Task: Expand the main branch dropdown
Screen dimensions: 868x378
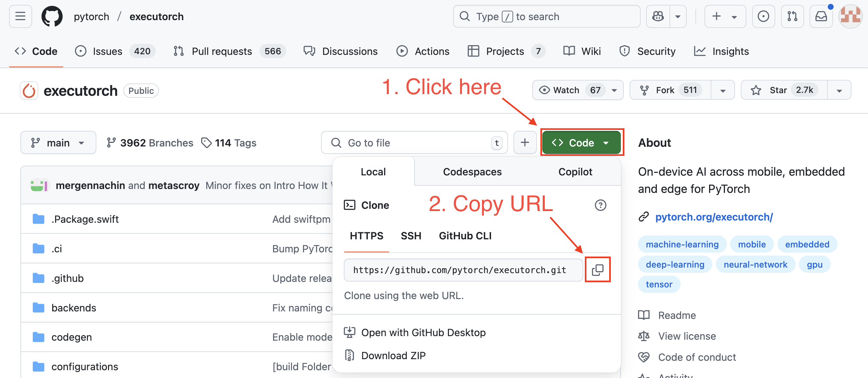Action: [x=58, y=143]
